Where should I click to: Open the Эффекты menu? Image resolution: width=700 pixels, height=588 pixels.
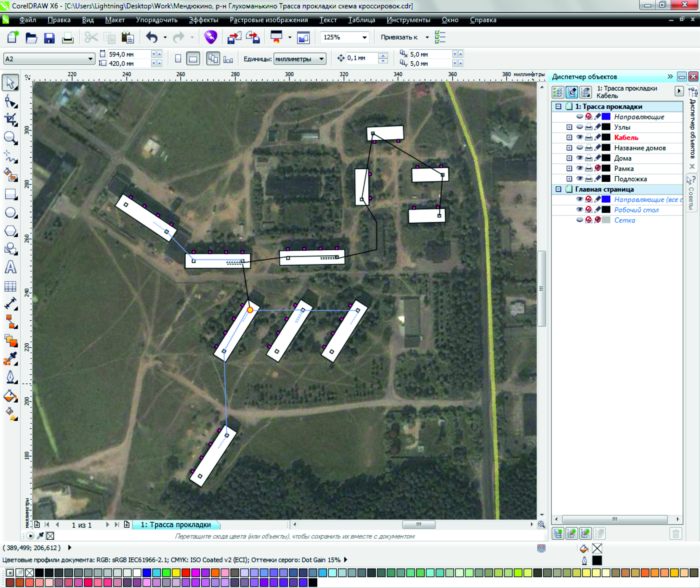point(203,20)
